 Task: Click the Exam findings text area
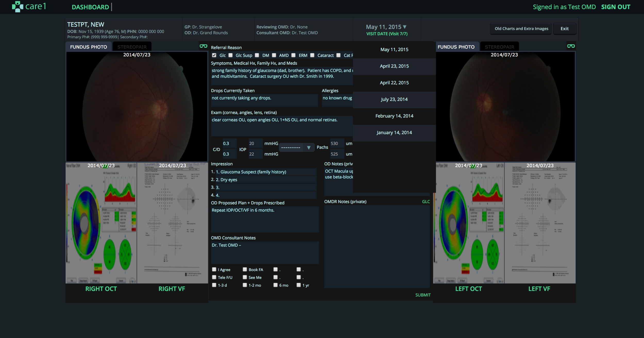pyautogui.click(x=282, y=126)
